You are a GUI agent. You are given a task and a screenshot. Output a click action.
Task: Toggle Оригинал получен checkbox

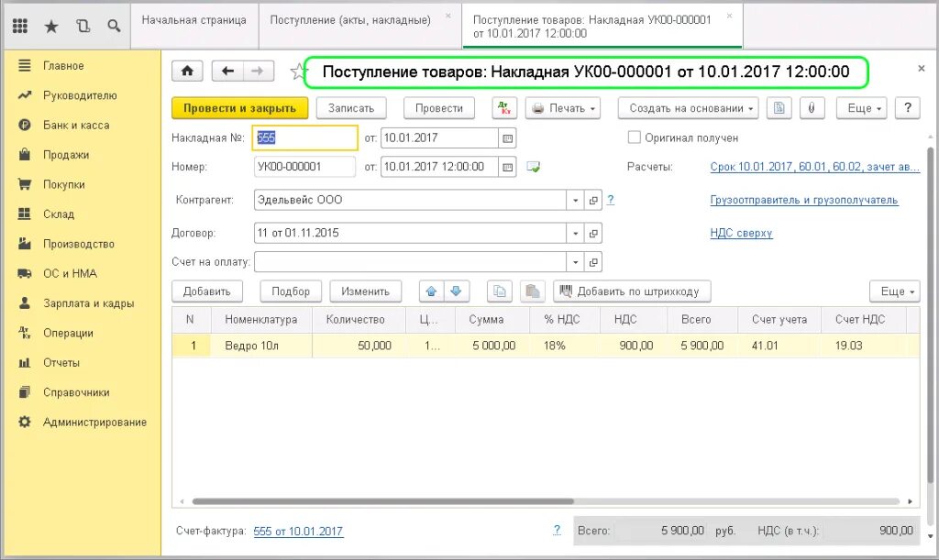[634, 137]
